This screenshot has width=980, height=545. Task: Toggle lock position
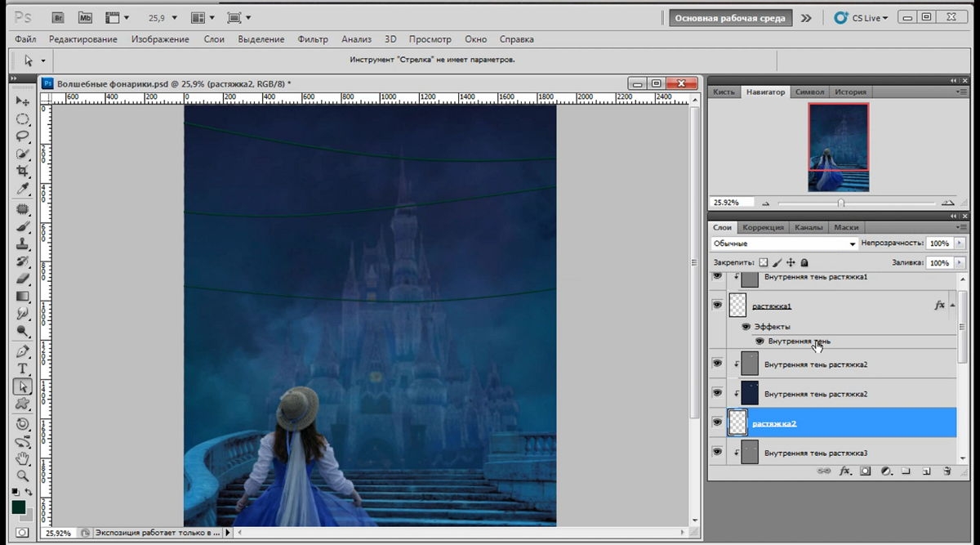791,262
